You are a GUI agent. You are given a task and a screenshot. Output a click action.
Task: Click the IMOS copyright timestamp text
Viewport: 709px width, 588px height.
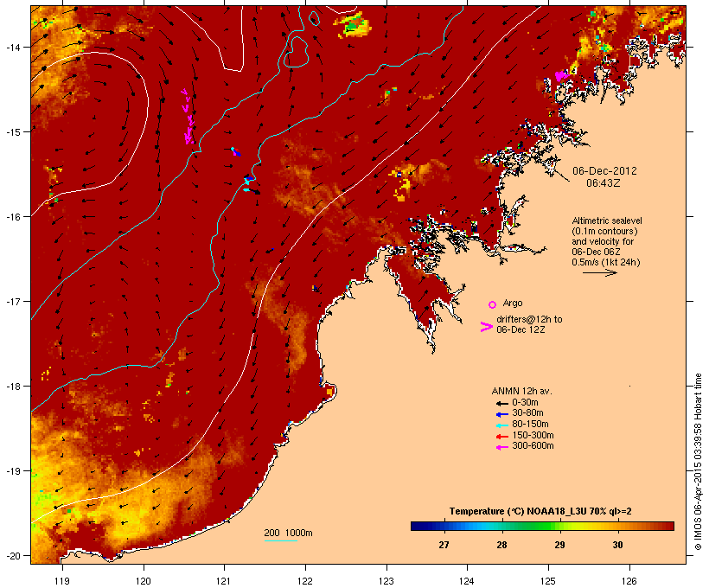(699, 462)
